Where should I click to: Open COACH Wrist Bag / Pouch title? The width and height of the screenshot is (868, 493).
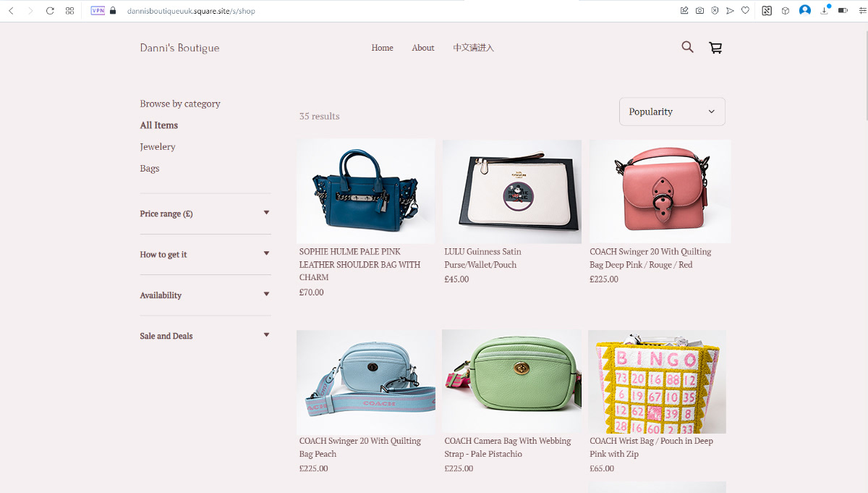pos(651,447)
